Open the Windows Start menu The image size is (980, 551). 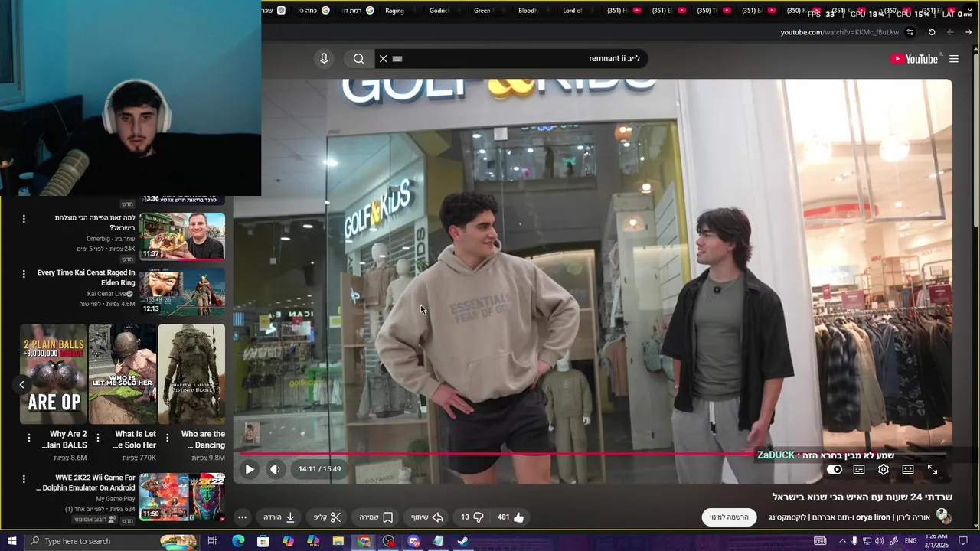click(x=12, y=541)
